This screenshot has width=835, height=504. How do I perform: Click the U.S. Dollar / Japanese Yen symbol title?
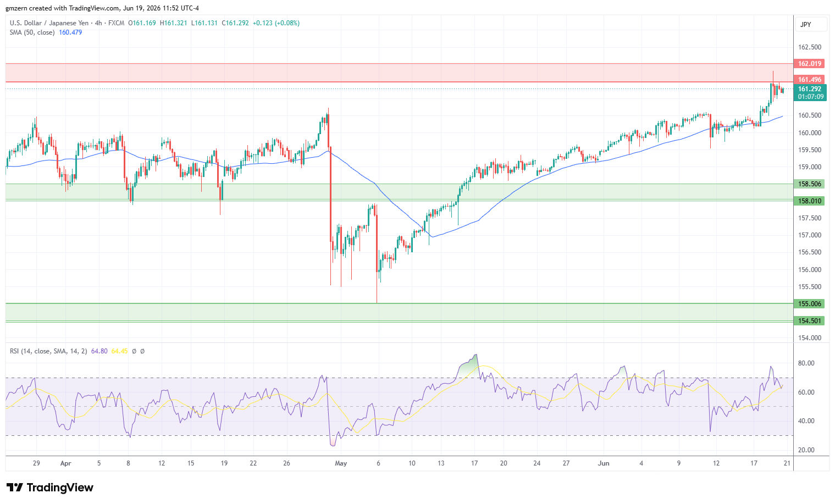[49, 23]
